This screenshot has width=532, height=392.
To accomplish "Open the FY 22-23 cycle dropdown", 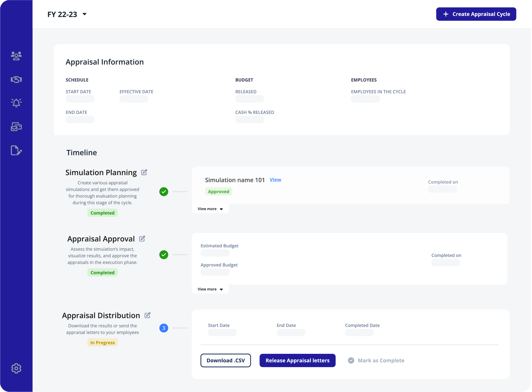I will click(67, 14).
